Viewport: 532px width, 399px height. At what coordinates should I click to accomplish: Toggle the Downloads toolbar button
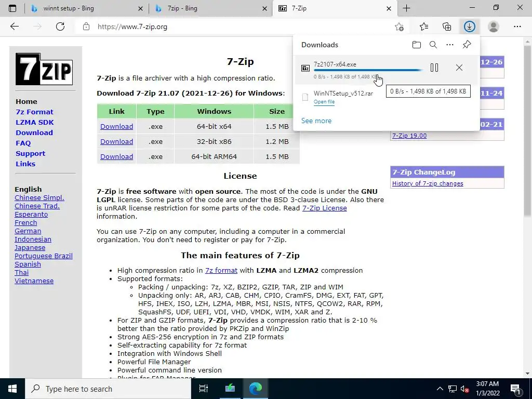(x=470, y=26)
